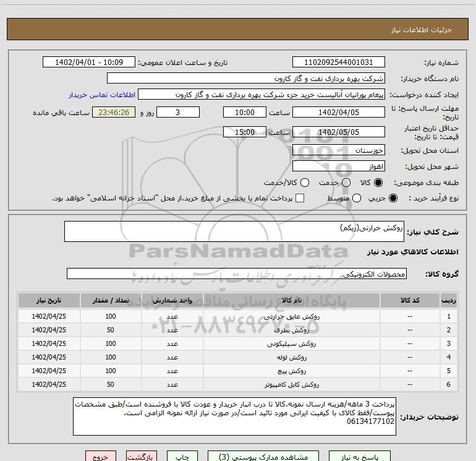476x461 pixels.
Task: Click the province field خوزستان
Action: coord(339,150)
